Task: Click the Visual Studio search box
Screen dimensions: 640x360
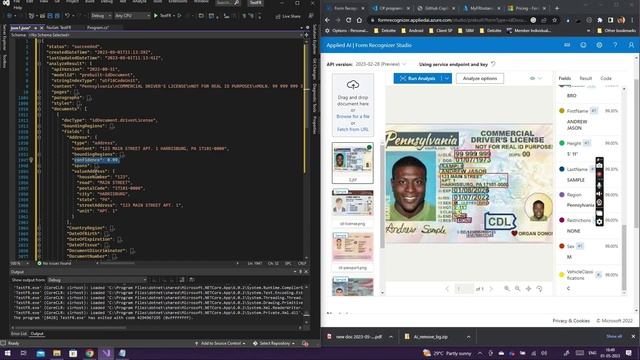Action: (x=228, y=2)
